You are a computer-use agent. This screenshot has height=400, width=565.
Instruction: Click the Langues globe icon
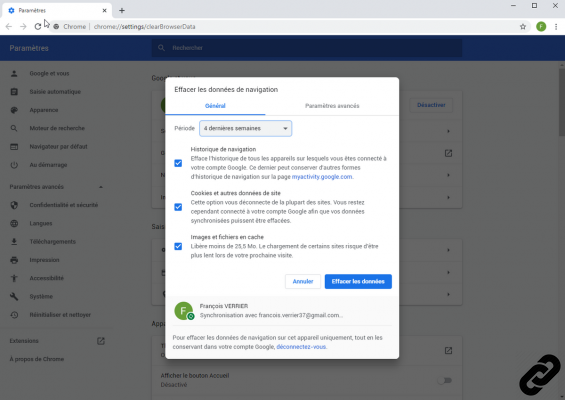[14, 223]
